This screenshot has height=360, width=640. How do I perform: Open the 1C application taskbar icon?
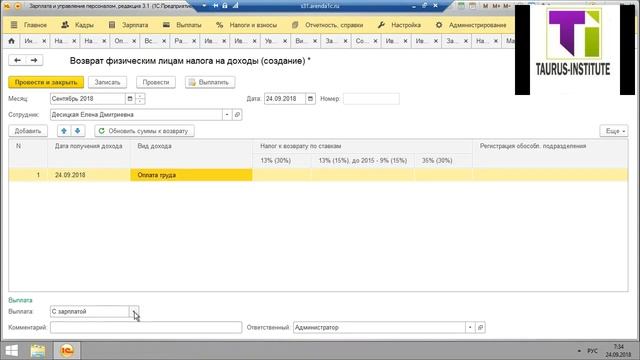click(x=67, y=351)
